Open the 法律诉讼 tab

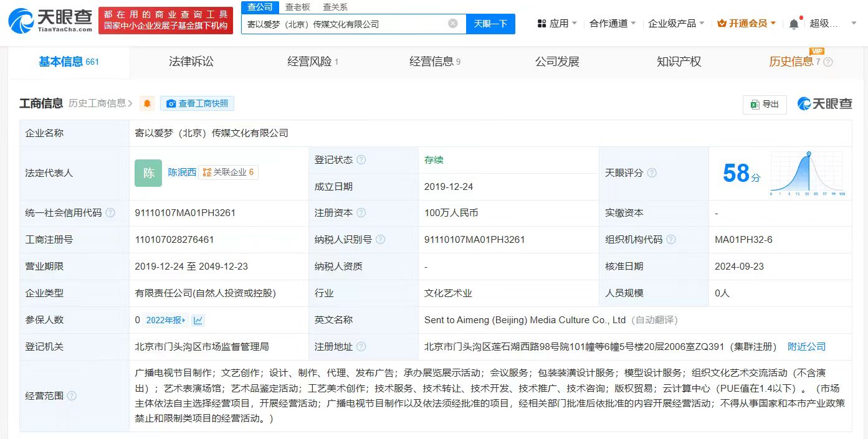[x=191, y=62]
